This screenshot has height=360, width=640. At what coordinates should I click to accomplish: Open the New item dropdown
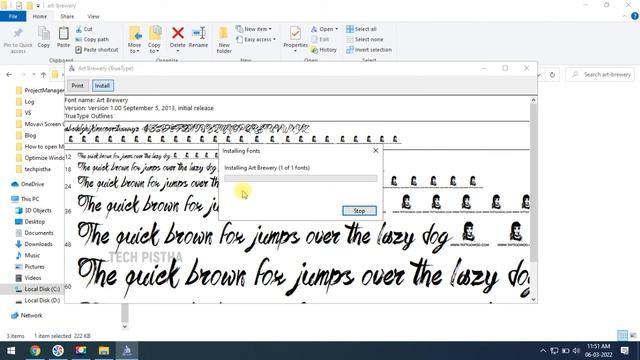tap(254, 29)
